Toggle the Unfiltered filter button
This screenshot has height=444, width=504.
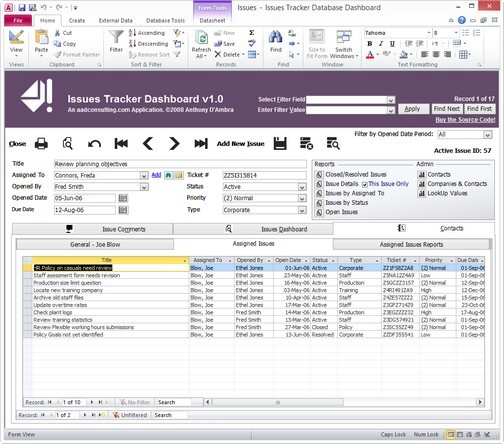tap(130, 415)
